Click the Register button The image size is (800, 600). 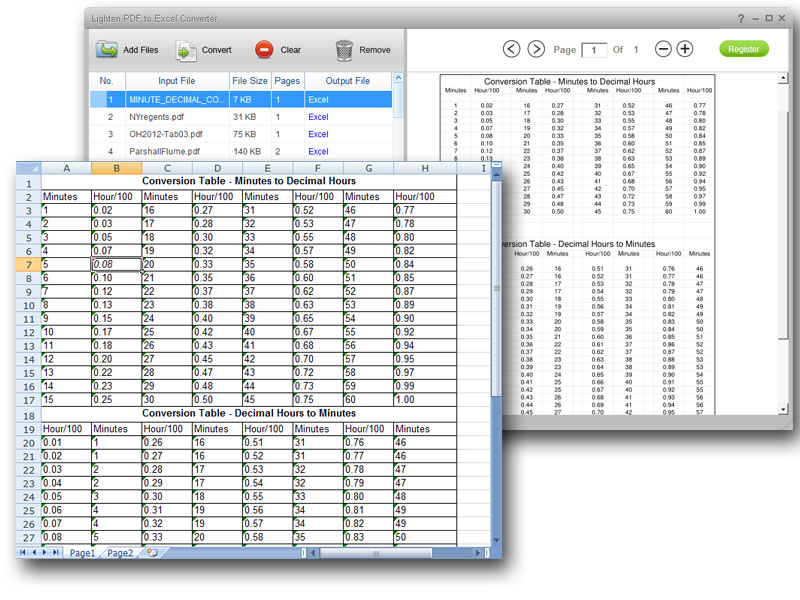[743, 49]
